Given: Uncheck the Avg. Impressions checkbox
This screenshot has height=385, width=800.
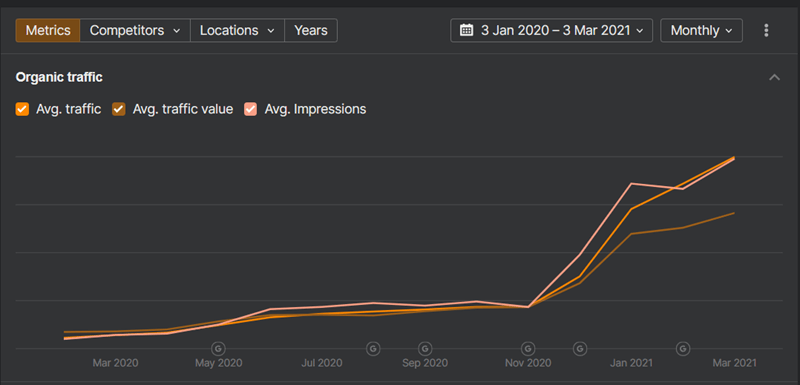Looking at the screenshot, I should coord(251,109).
